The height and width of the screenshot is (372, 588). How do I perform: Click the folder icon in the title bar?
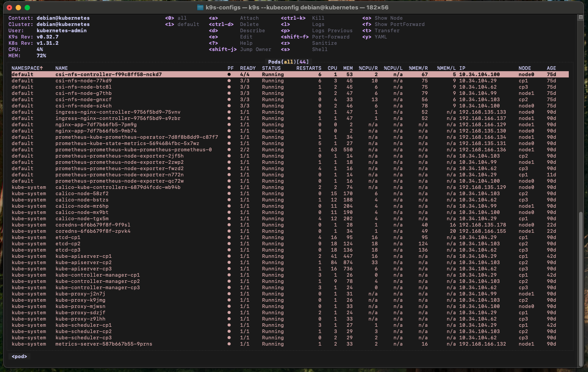pos(200,8)
